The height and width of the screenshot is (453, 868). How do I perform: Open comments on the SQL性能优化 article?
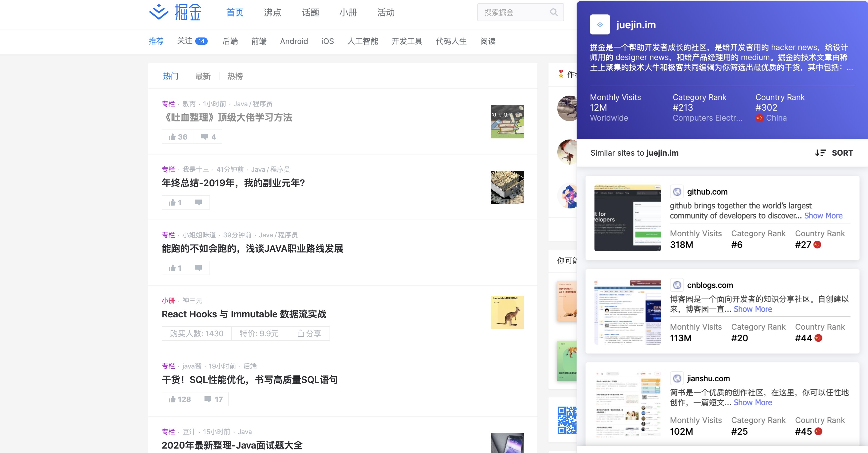point(213,399)
